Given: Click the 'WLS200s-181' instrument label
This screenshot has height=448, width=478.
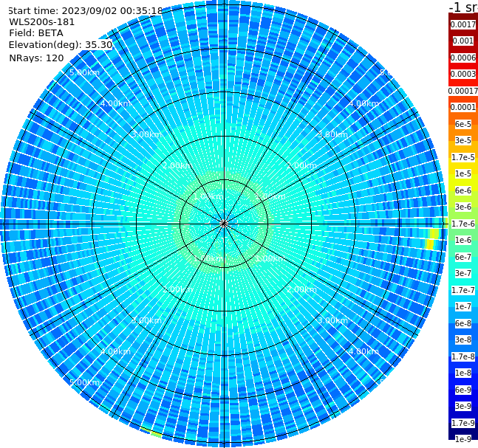Looking at the screenshot, I should pos(41,22).
